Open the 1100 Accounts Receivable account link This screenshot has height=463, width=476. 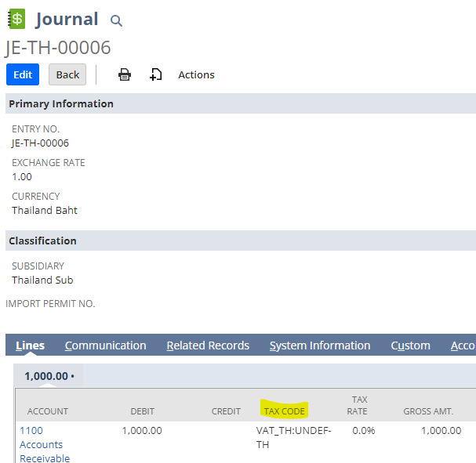(x=45, y=444)
